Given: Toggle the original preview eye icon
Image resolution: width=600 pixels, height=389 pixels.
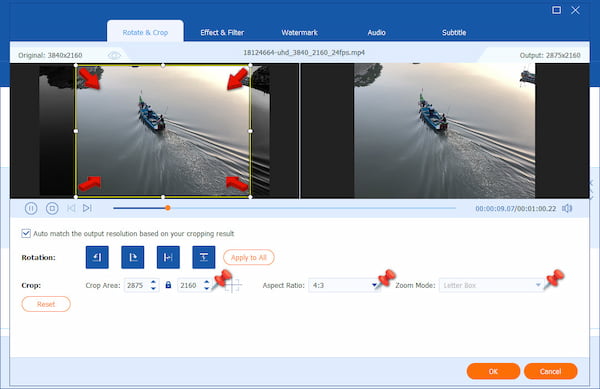Looking at the screenshot, I should [114, 56].
